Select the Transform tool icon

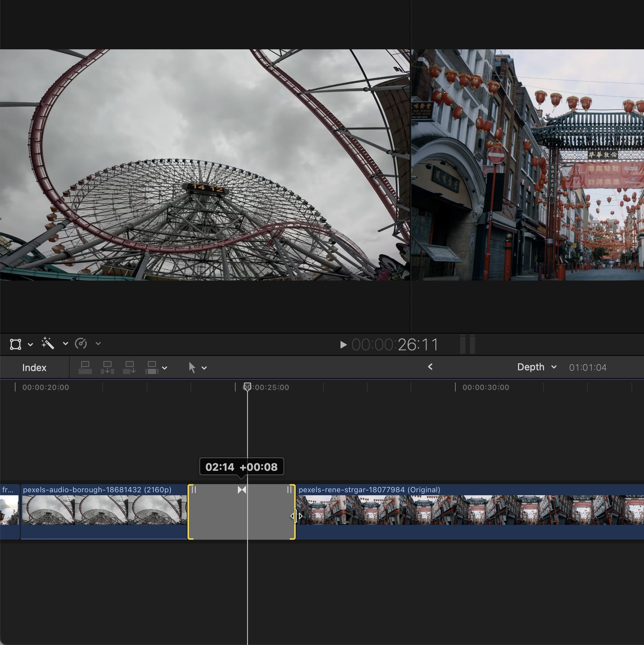pos(16,344)
